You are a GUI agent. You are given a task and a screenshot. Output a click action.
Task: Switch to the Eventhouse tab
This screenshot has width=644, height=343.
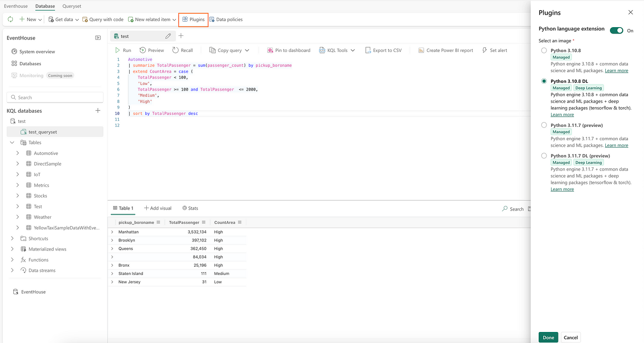click(16, 6)
